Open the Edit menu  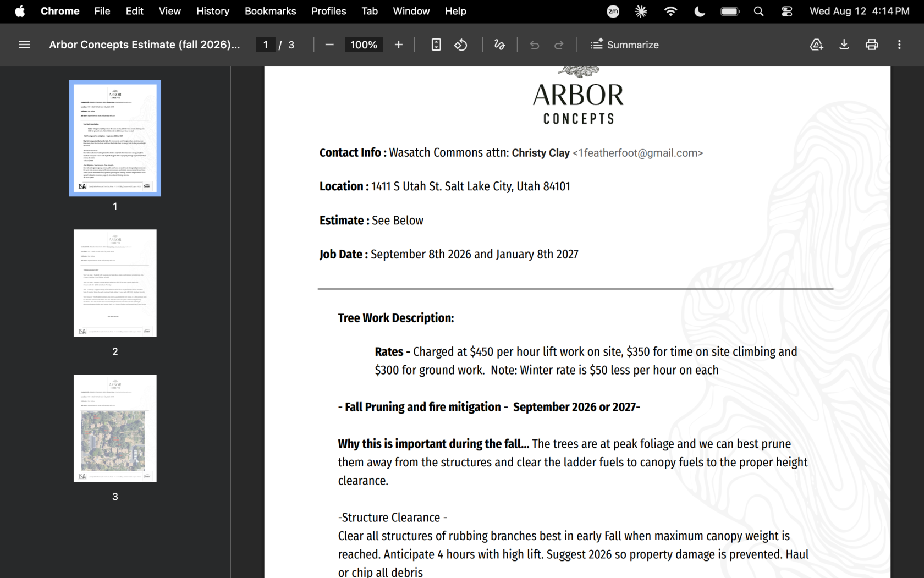(x=134, y=11)
